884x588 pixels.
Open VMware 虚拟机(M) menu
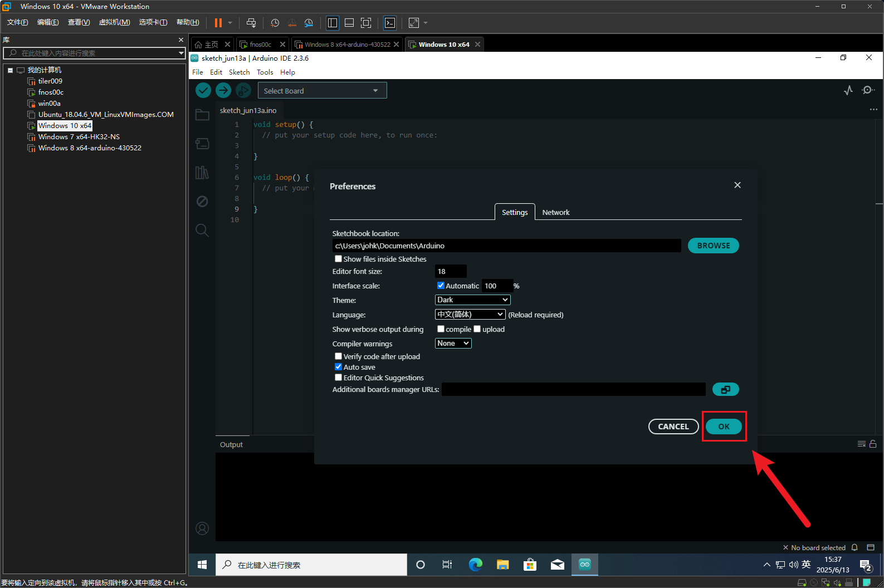click(x=114, y=22)
